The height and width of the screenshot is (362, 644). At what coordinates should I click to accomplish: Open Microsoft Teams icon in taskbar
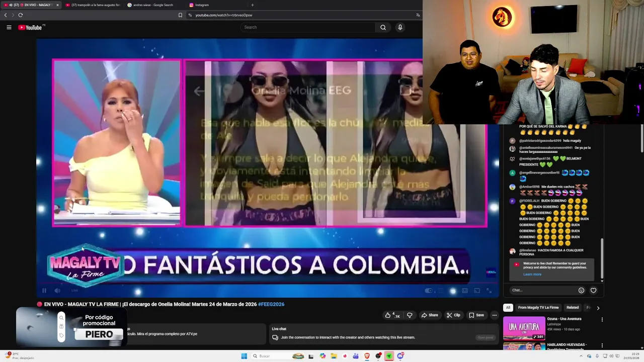(x=356, y=356)
